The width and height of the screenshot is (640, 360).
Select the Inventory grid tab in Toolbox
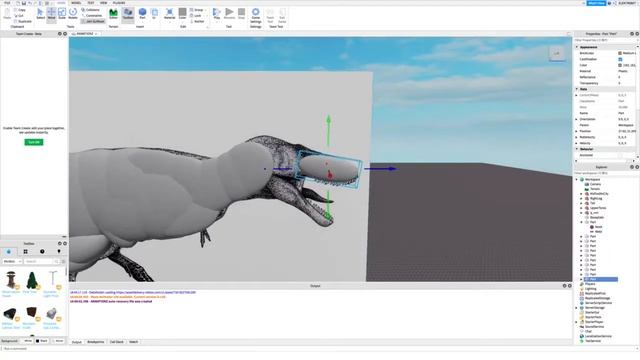pyautogui.click(x=25, y=251)
